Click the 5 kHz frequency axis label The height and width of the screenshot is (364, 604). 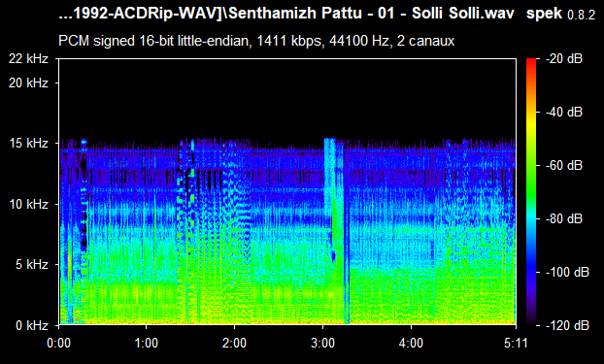click(32, 265)
